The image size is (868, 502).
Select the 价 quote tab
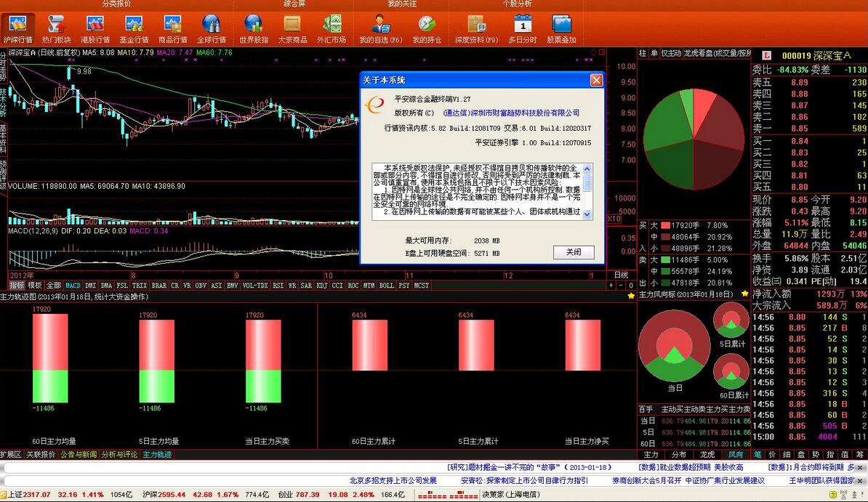point(772,454)
